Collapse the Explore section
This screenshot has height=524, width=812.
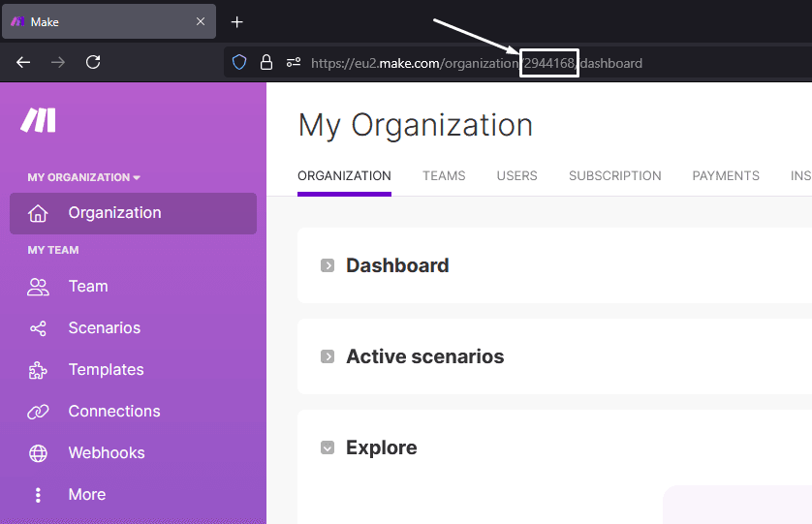328,447
